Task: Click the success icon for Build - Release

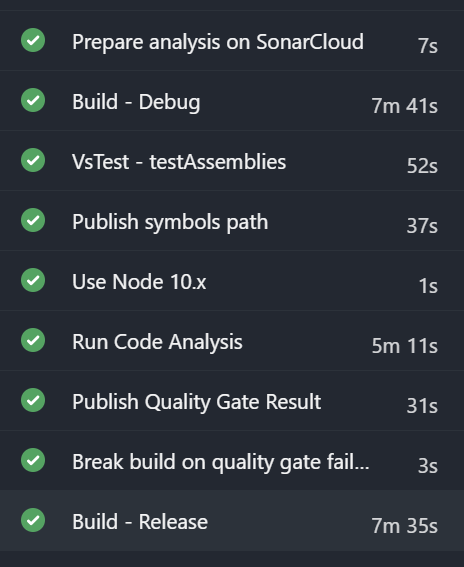Action: [33, 520]
